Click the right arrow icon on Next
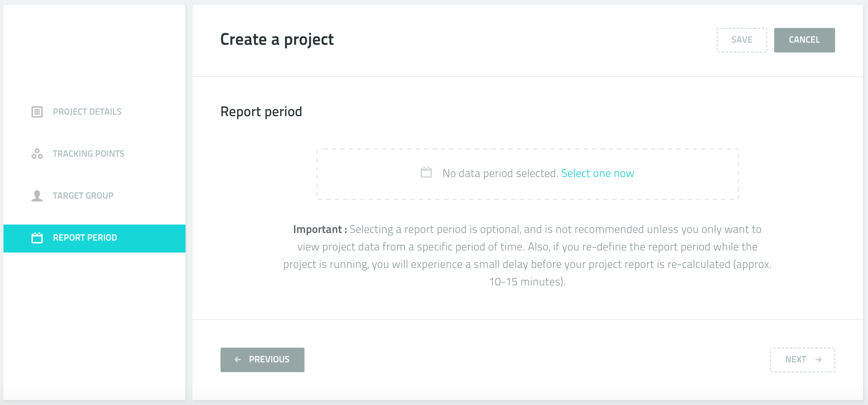The image size is (868, 405). click(x=819, y=360)
